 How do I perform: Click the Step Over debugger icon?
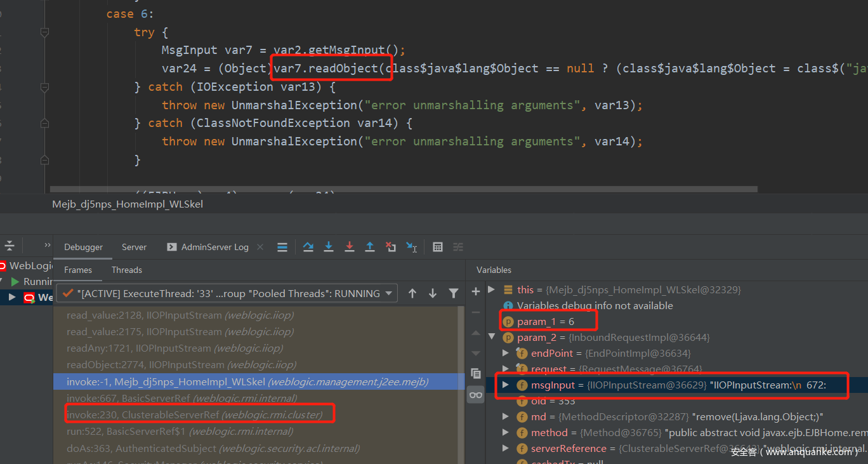[x=308, y=247]
